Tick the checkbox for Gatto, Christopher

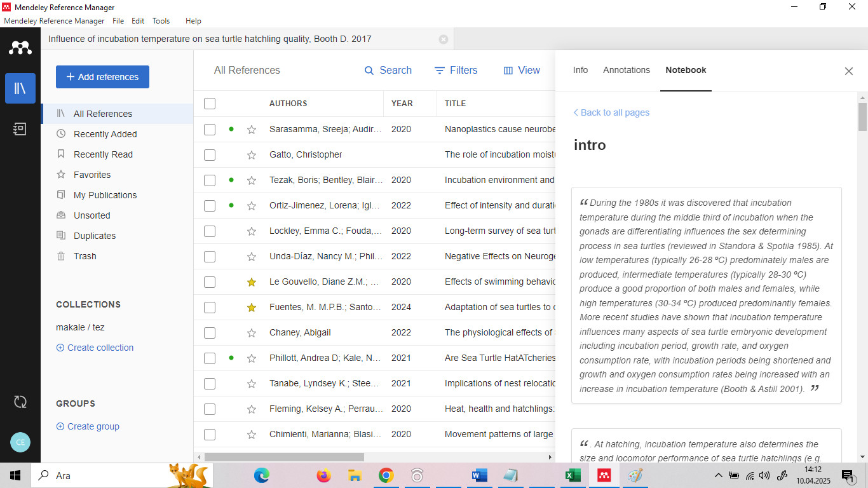pos(210,155)
